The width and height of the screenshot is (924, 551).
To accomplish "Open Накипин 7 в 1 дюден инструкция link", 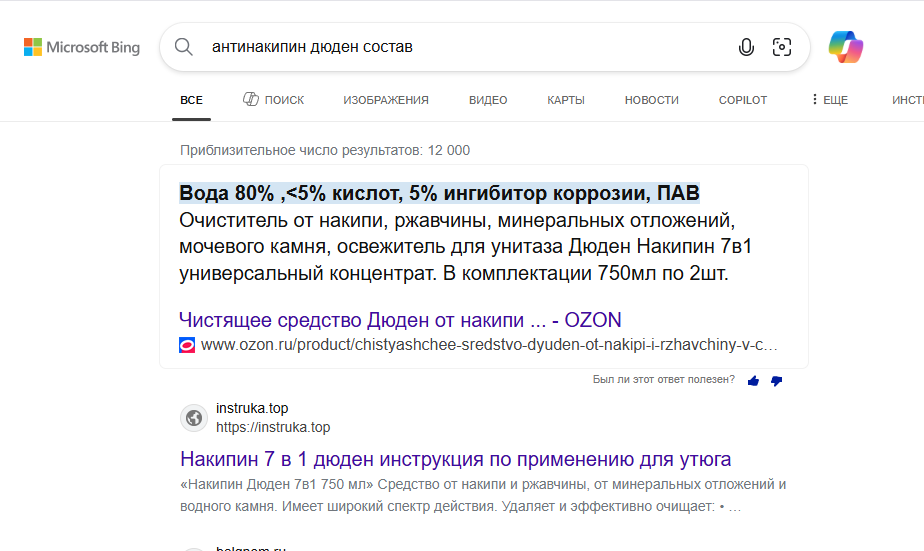I will tap(455, 459).
